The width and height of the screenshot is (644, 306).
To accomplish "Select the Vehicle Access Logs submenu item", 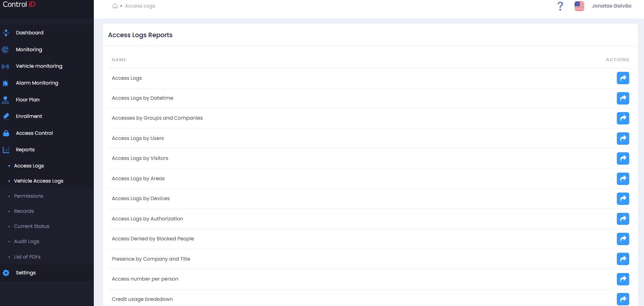I will [x=38, y=181].
